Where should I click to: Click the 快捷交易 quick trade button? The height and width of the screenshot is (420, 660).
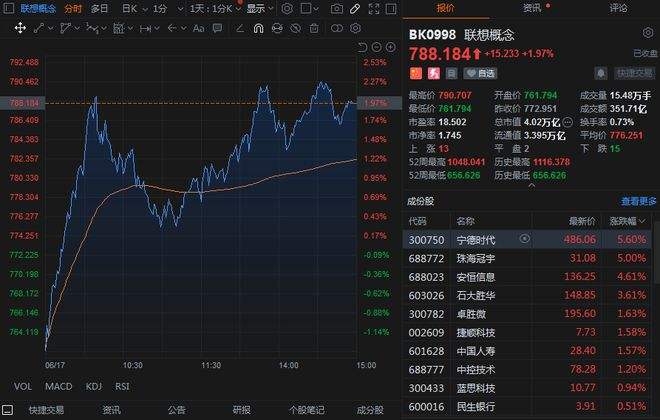[x=635, y=73]
